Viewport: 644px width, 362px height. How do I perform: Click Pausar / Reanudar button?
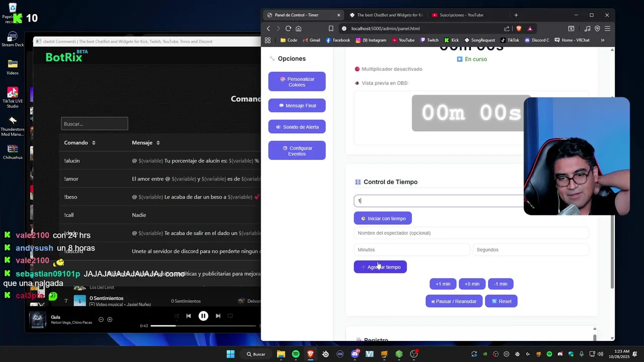(454, 301)
